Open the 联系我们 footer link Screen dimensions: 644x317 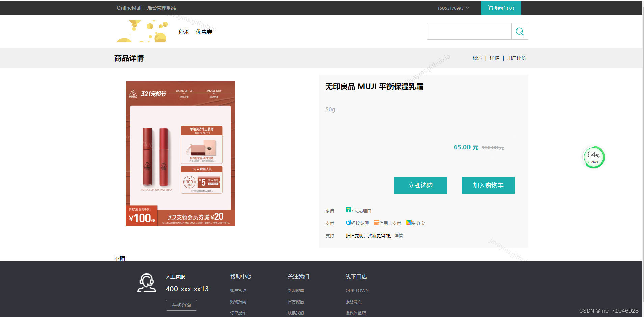(x=296, y=313)
